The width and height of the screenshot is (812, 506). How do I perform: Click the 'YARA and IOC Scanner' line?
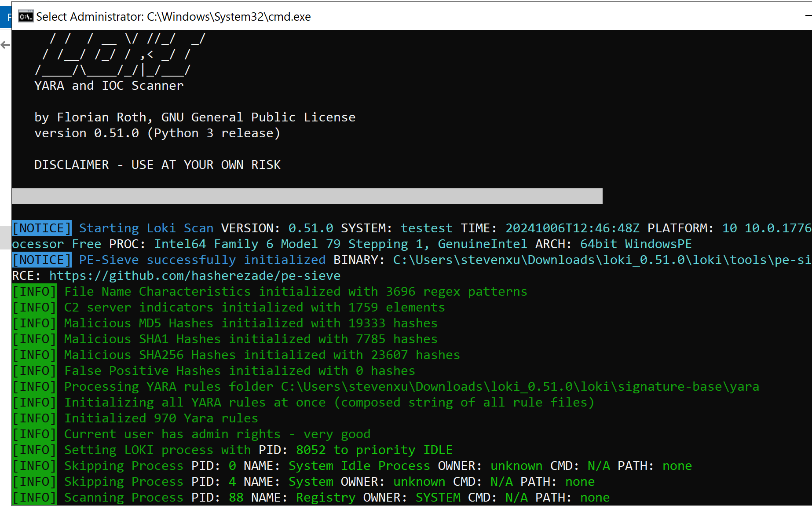tap(109, 86)
